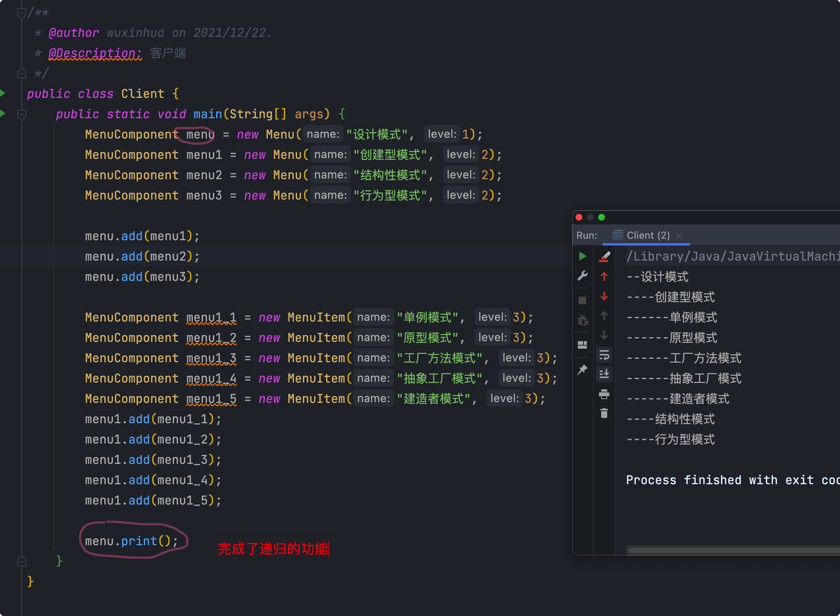
Task: Clear console with trash icon
Action: tap(604, 413)
